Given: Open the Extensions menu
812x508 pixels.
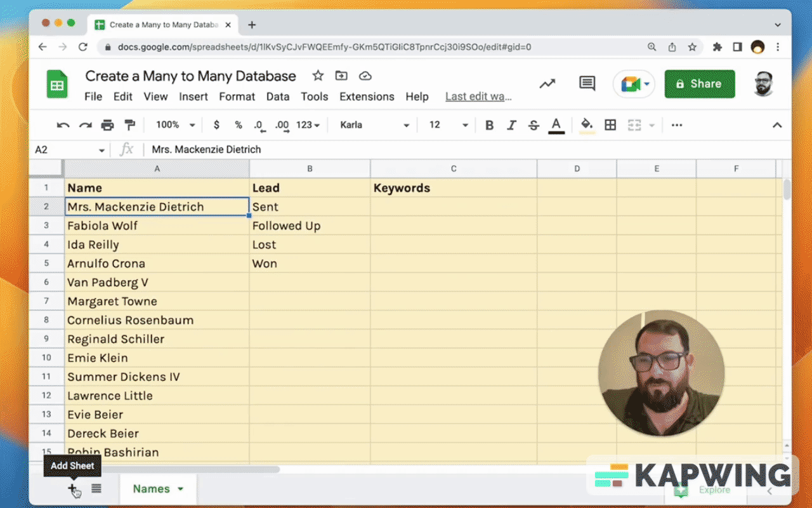Looking at the screenshot, I should coord(367,97).
